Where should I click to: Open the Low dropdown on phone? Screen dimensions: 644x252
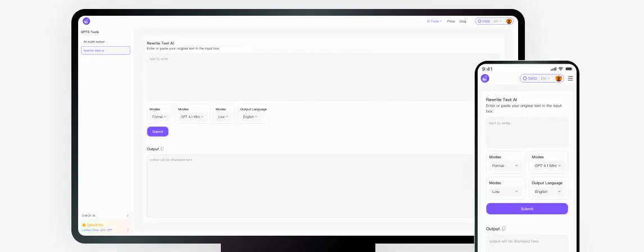tap(505, 192)
